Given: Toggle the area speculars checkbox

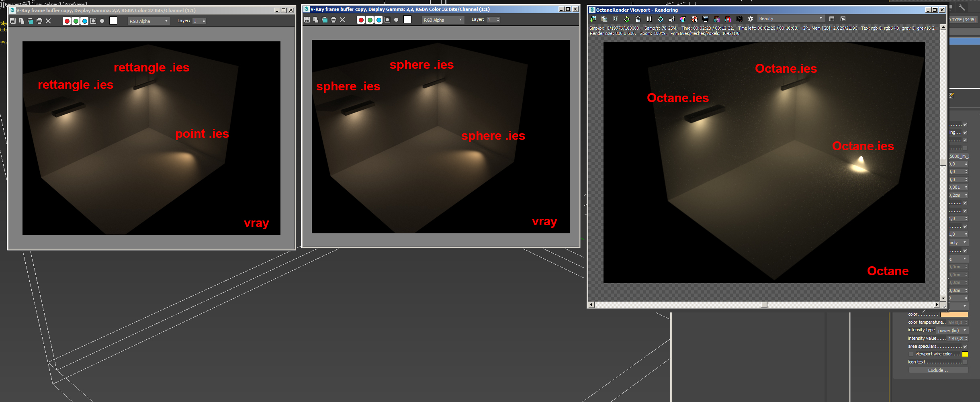Looking at the screenshot, I should [965, 347].
